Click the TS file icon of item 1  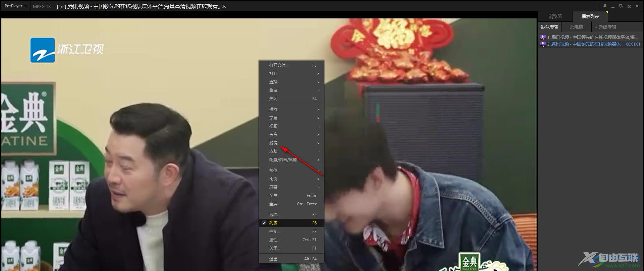(543, 37)
